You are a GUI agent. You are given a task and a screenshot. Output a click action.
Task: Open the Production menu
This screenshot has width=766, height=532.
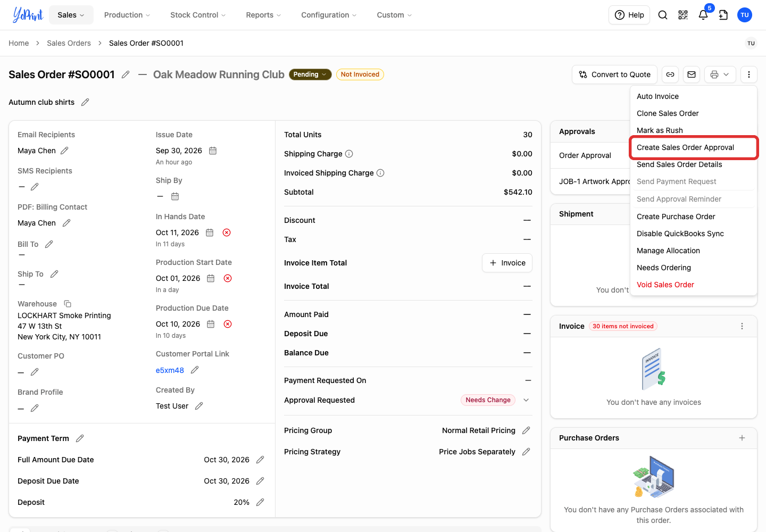(127, 15)
